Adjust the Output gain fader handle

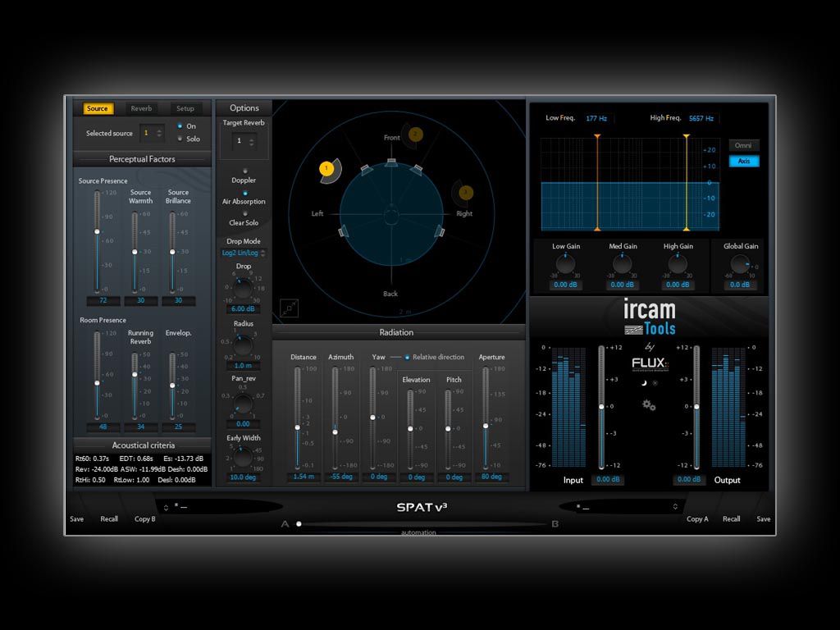click(x=696, y=407)
